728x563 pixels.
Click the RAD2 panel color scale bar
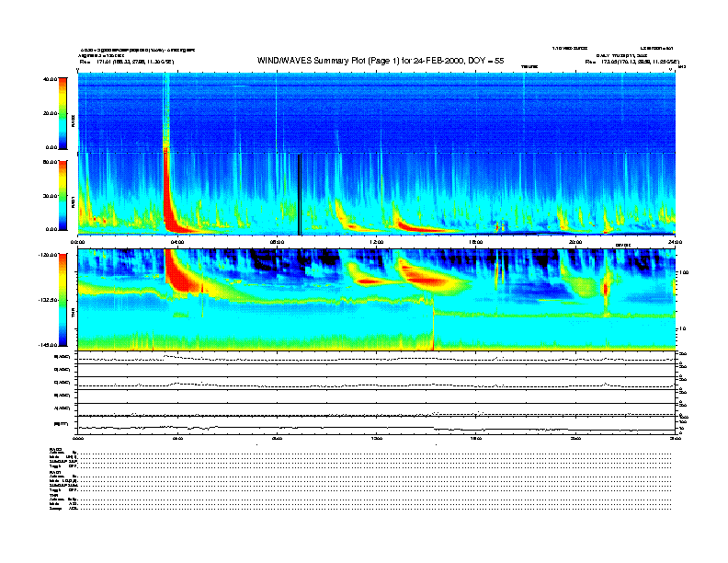tap(63, 113)
